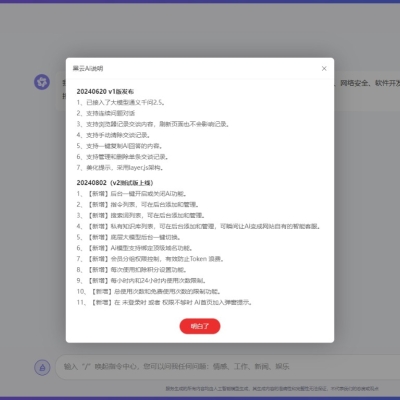
Task: Click the line 支持管理和删除单条交谈记录
Action: pyautogui.click(x=122, y=157)
